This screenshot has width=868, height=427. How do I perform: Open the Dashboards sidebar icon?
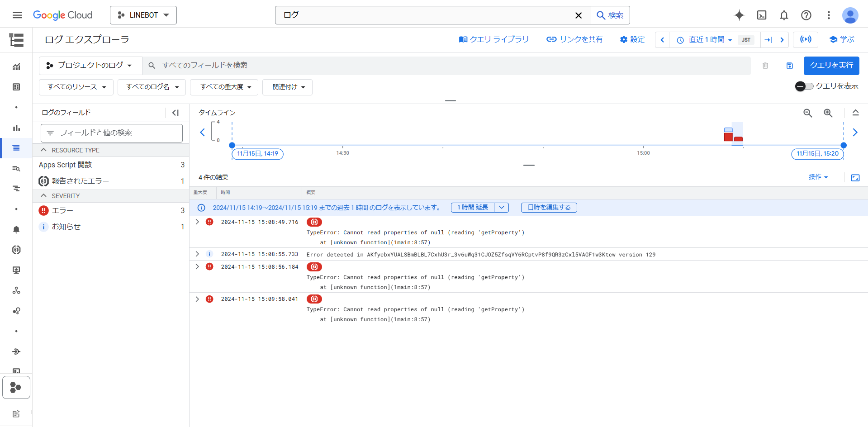pos(16,87)
